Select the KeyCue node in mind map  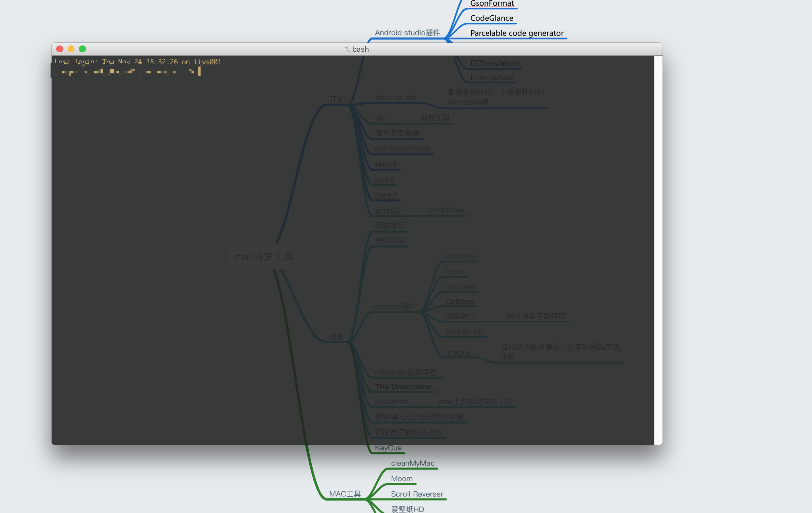pyautogui.click(x=388, y=448)
